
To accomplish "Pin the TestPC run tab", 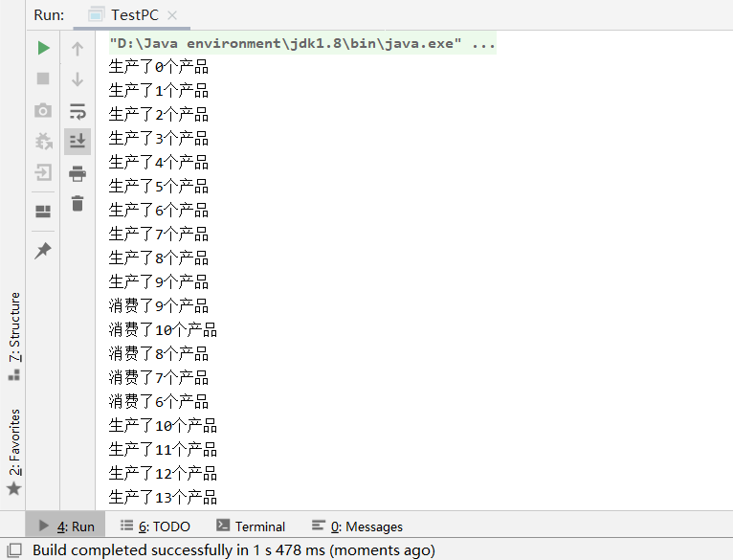I will (x=43, y=250).
